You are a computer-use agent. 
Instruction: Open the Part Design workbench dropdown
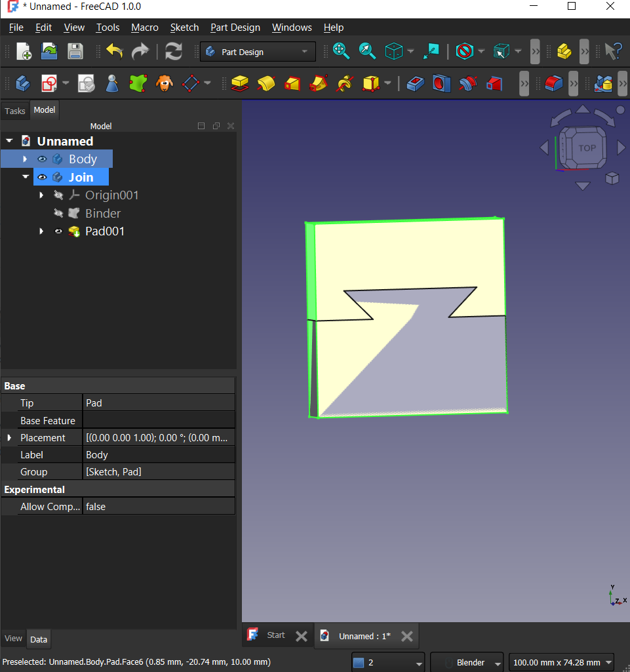258,52
